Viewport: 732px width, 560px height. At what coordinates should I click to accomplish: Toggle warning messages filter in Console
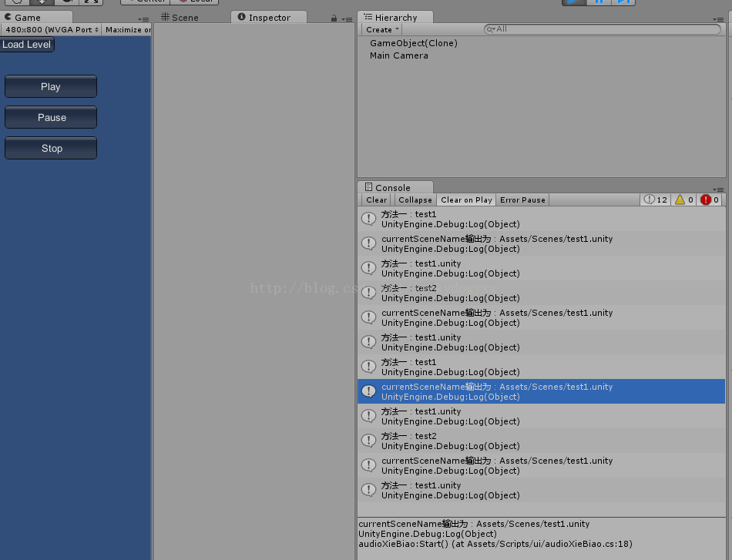(684, 200)
